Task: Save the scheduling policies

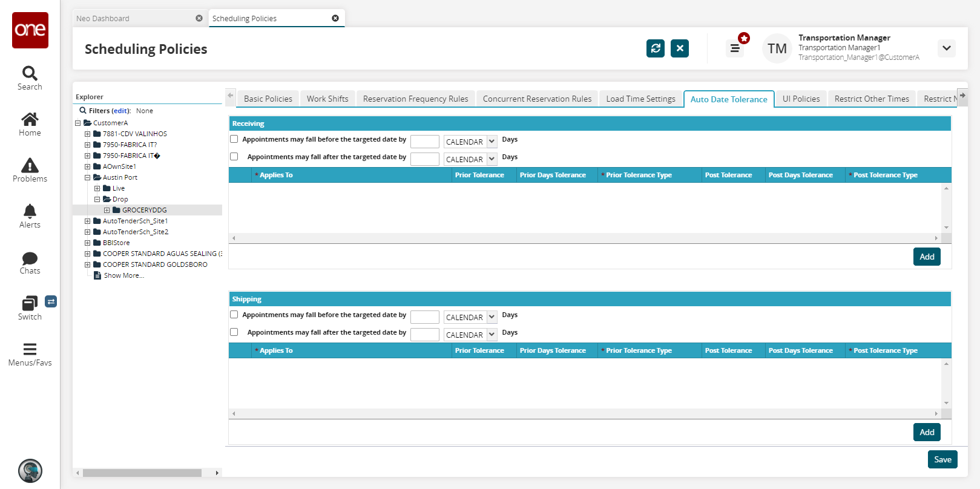Action: [942, 459]
